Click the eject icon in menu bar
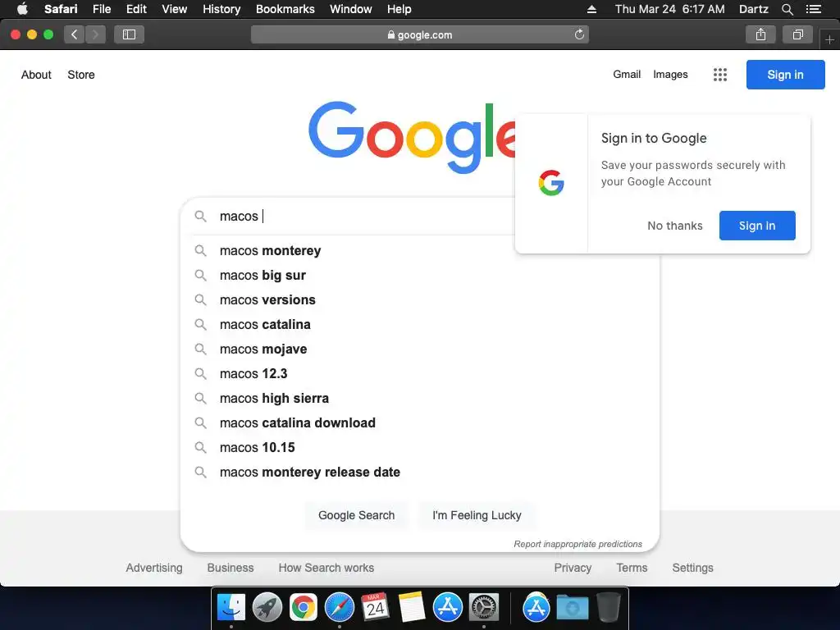Image resolution: width=840 pixels, height=630 pixels. pos(591,9)
